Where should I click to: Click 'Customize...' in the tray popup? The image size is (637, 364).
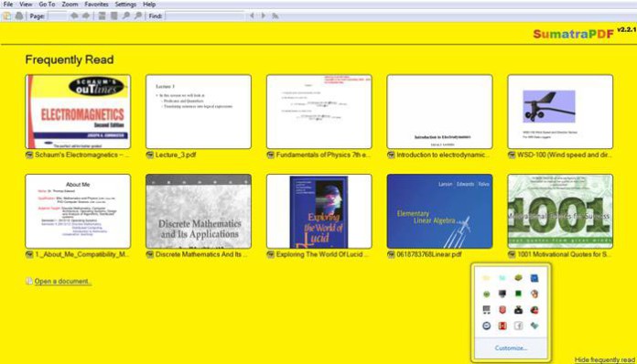[511, 348]
